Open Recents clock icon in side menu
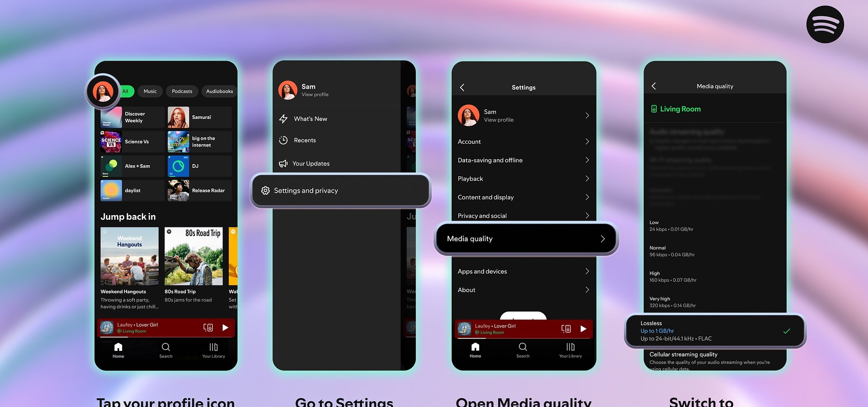868x407 pixels. 283,140
